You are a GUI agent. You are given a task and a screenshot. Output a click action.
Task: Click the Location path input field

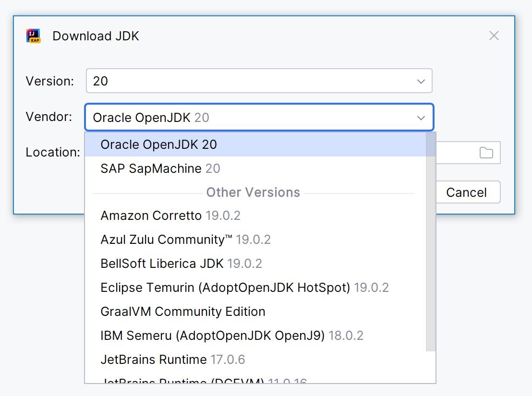pyautogui.click(x=456, y=153)
